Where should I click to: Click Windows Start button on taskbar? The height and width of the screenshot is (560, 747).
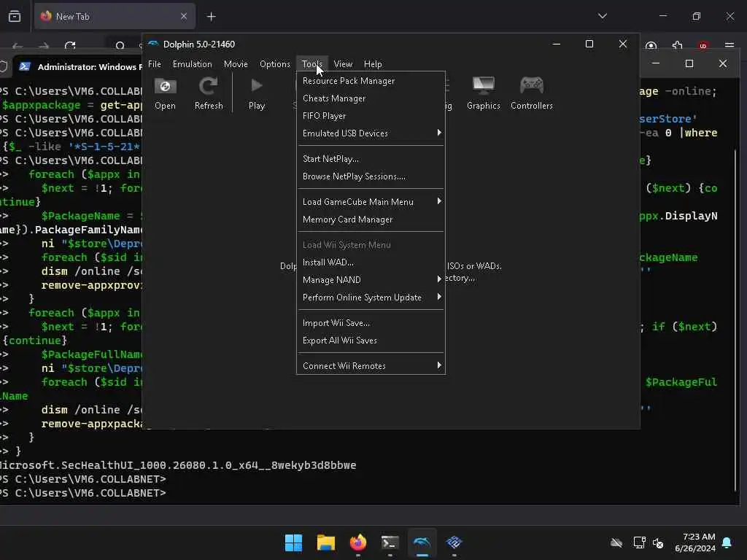pyautogui.click(x=293, y=542)
